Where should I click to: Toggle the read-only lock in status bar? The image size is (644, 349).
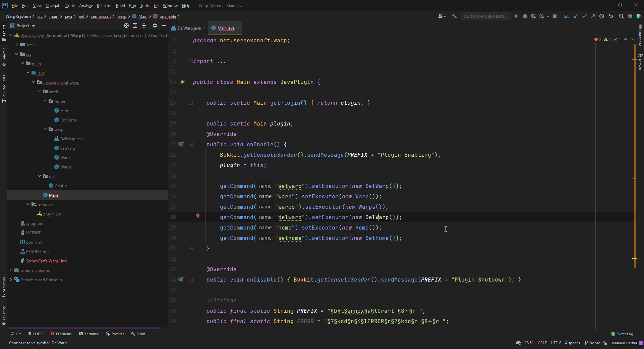tap(605, 343)
